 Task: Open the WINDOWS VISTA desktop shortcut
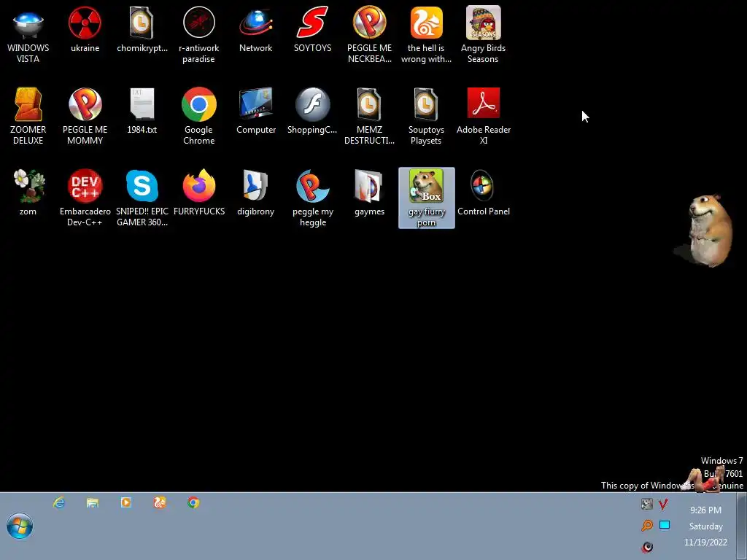point(28,35)
